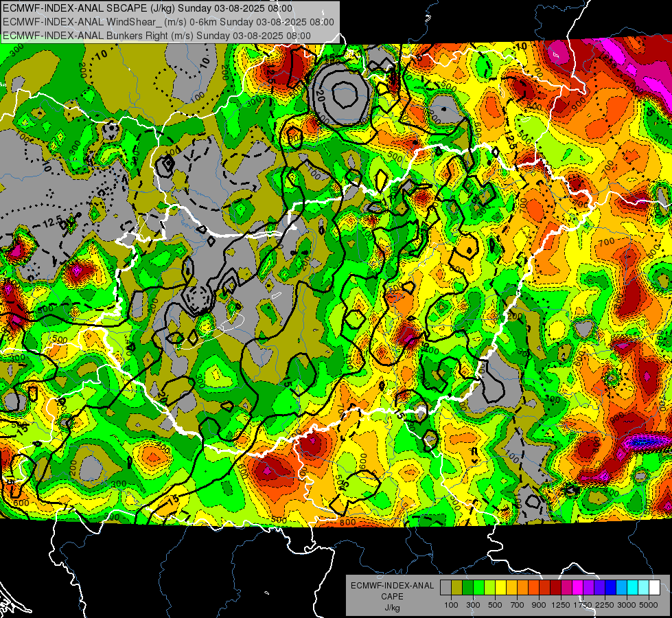Click the legend title ECMWF-INDEX-ANAL
This screenshot has width=672, height=618.
point(392,586)
